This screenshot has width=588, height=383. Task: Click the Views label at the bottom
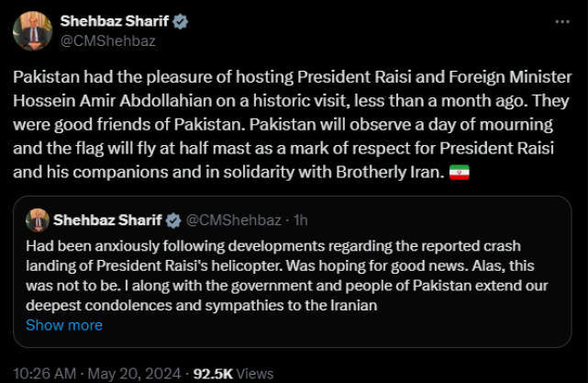pyautogui.click(x=256, y=374)
